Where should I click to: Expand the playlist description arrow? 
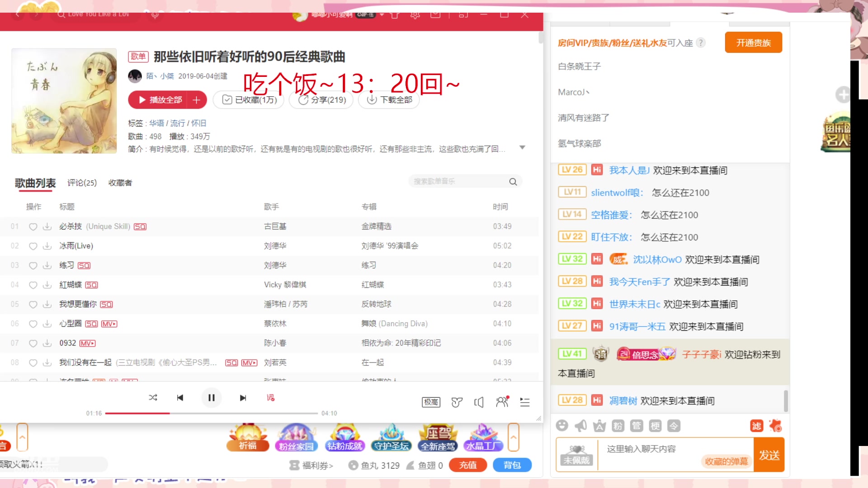click(x=522, y=148)
